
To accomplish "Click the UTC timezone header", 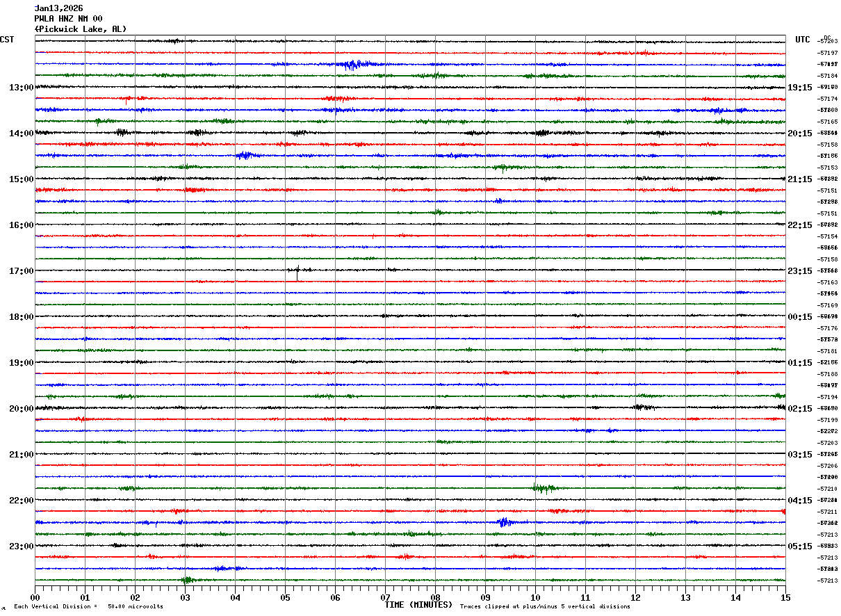I will click(x=803, y=40).
